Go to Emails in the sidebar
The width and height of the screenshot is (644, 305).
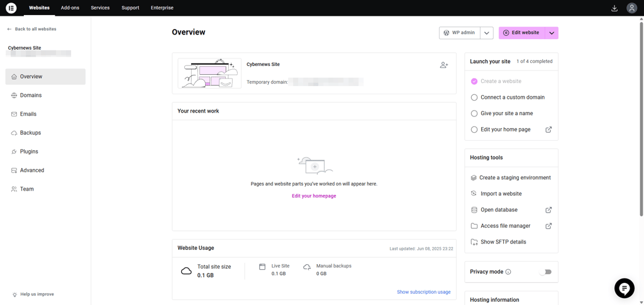(45, 114)
